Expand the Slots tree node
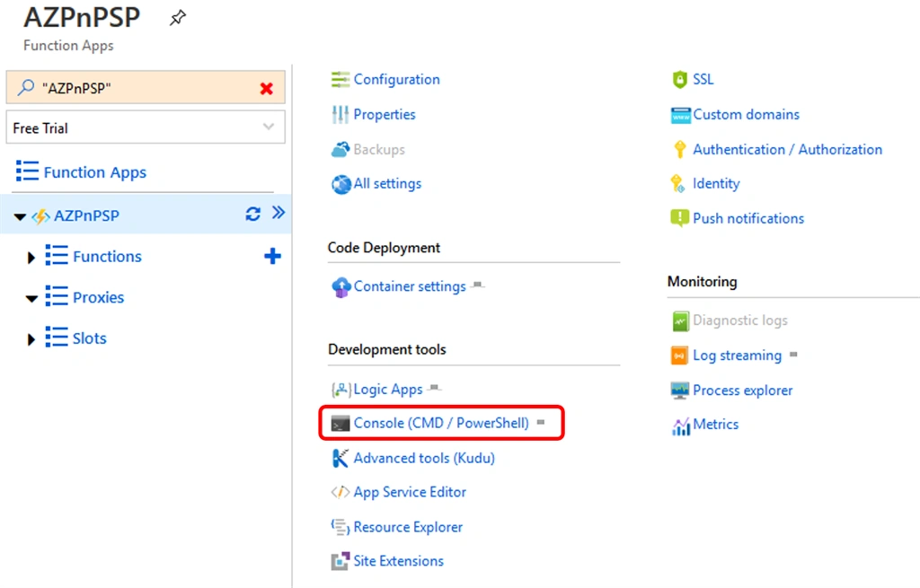The height and width of the screenshot is (588, 920). click(x=31, y=339)
